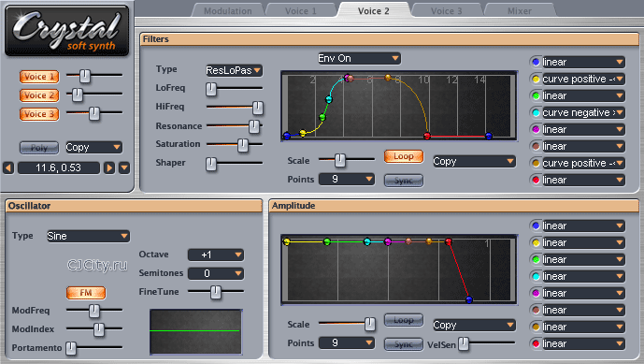The image size is (644, 364).
Task: Click the next patch right arrow icon
Action: coord(109,167)
